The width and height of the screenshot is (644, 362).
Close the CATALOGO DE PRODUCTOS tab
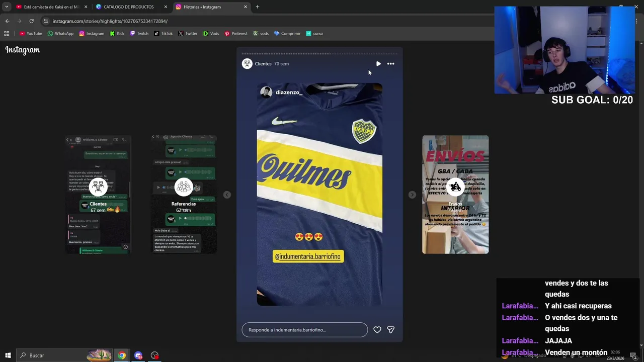[x=166, y=7]
